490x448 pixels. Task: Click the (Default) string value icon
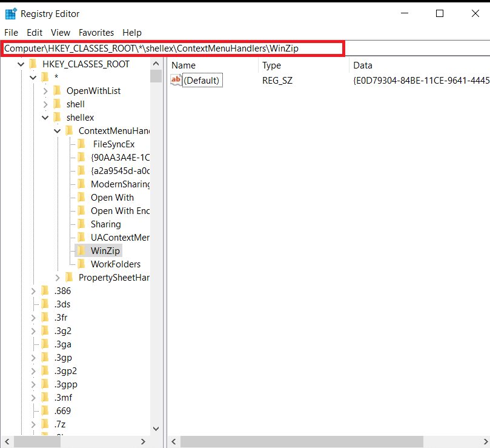point(176,80)
